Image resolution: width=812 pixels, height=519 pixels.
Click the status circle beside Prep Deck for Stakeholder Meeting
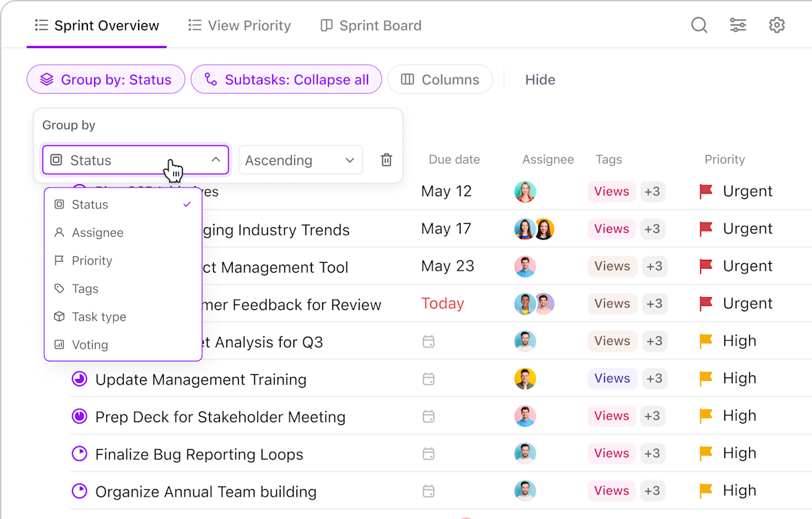point(79,416)
